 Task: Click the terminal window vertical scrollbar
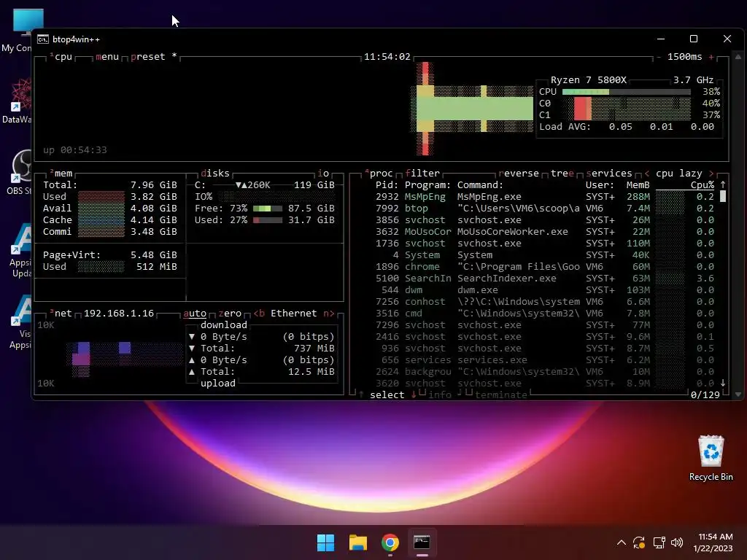738,225
